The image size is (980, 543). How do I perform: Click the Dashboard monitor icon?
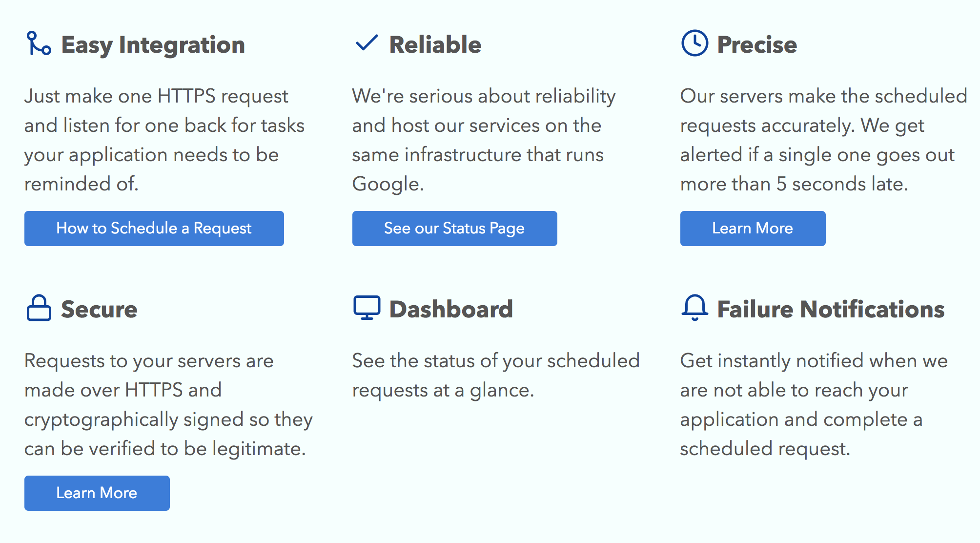tap(367, 308)
